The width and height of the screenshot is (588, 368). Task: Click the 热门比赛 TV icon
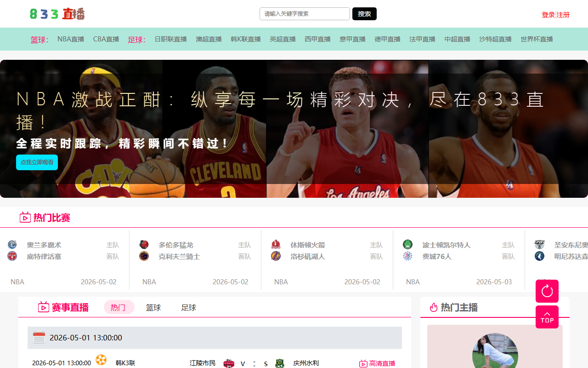pyautogui.click(x=25, y=217)
